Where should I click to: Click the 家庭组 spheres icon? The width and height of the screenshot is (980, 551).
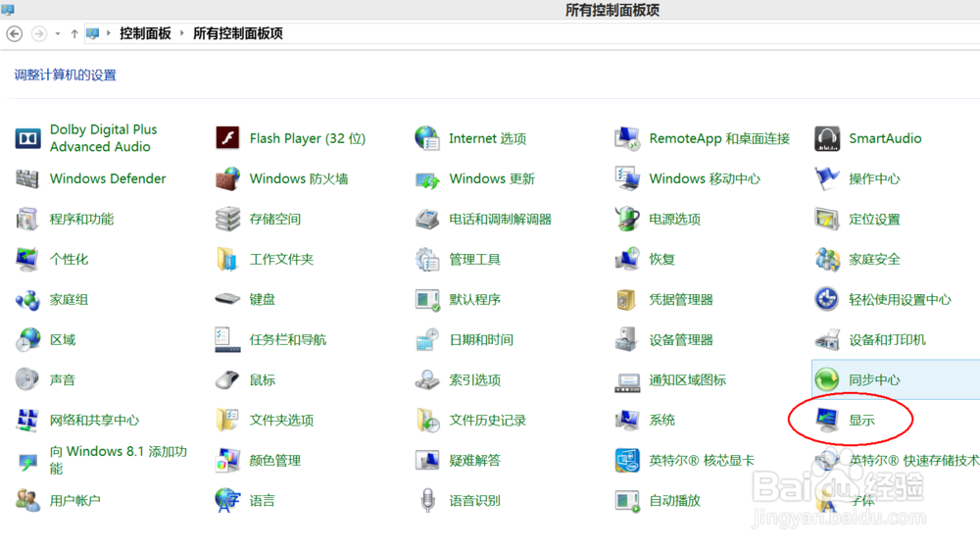[x=27, y=300]
